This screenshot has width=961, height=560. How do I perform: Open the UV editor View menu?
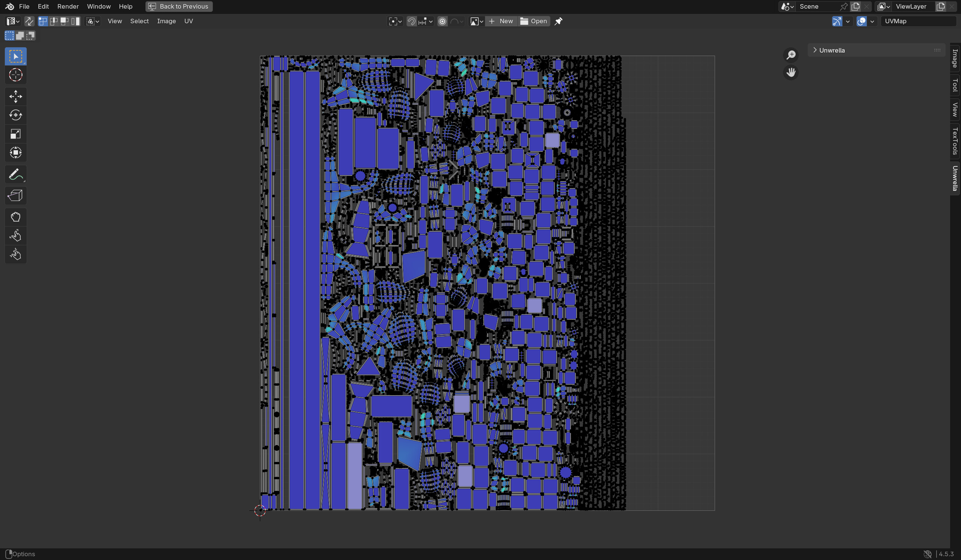point(115,21)
